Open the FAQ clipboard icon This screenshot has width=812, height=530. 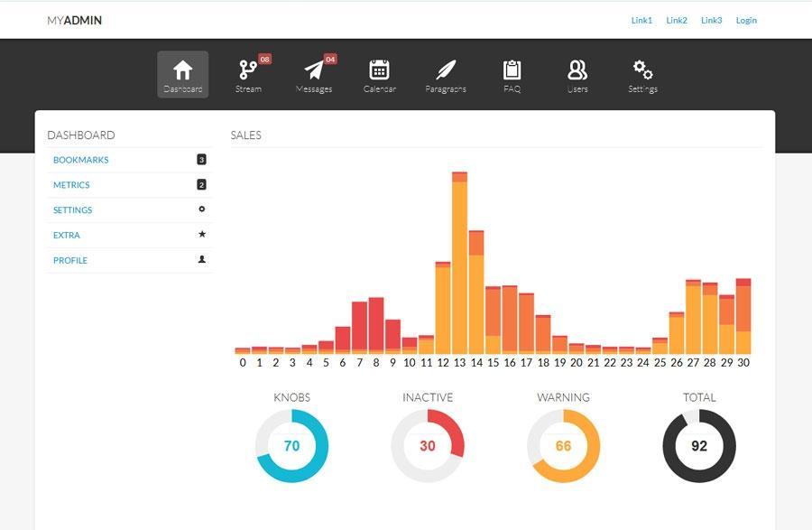coord(512,70)
